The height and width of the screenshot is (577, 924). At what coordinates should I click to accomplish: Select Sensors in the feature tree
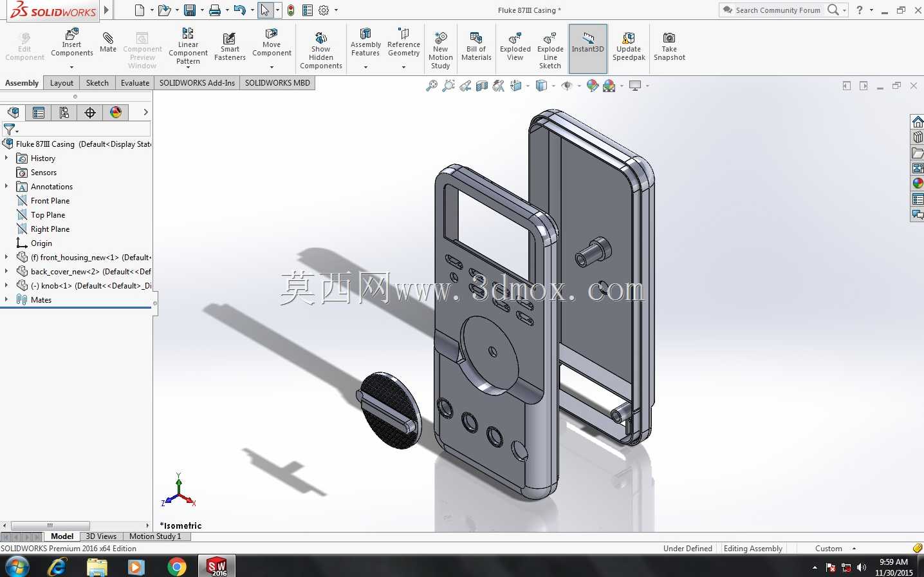coord(44,173)
